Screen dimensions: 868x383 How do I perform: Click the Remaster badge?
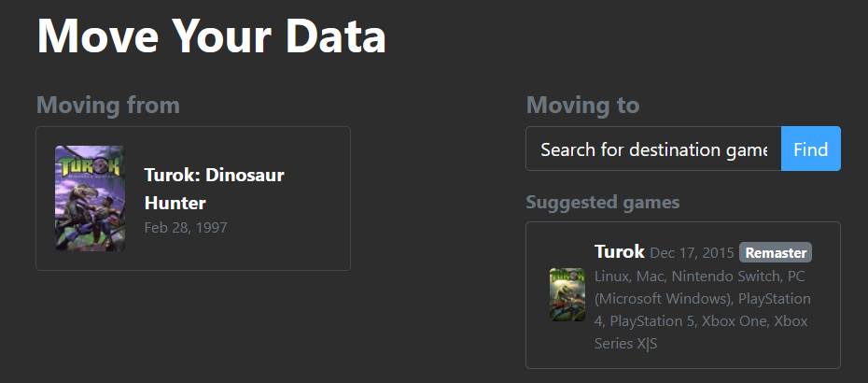[x=776, y=252]
